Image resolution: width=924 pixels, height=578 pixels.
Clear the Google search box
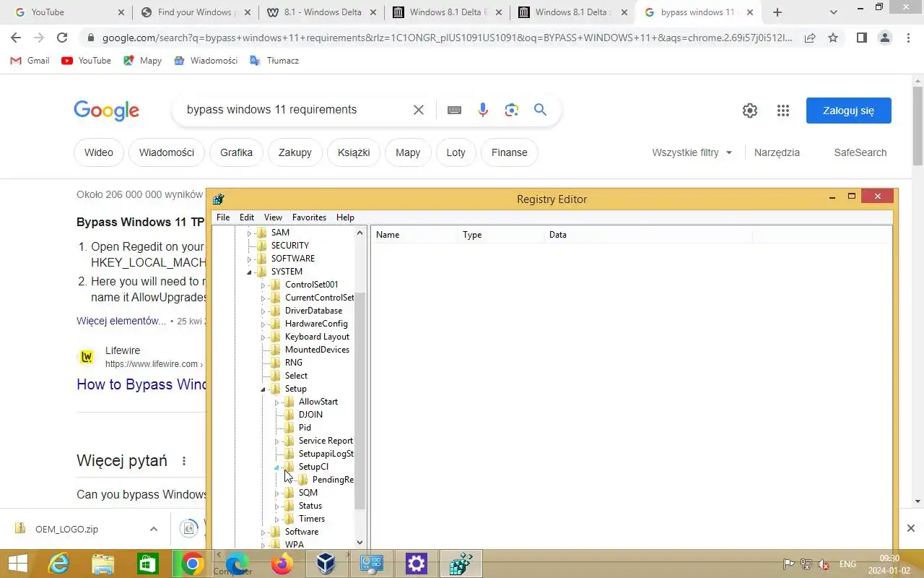[x=419, y=110]
